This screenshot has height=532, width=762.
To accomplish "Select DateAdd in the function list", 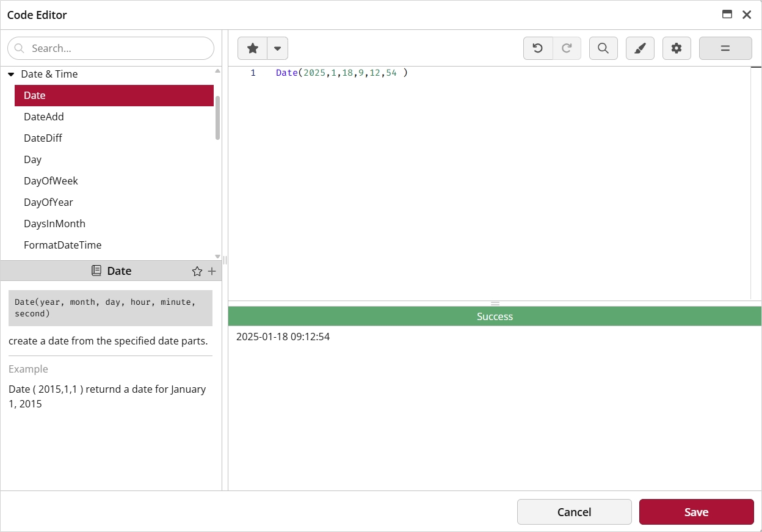I will [x=44, y=117].
